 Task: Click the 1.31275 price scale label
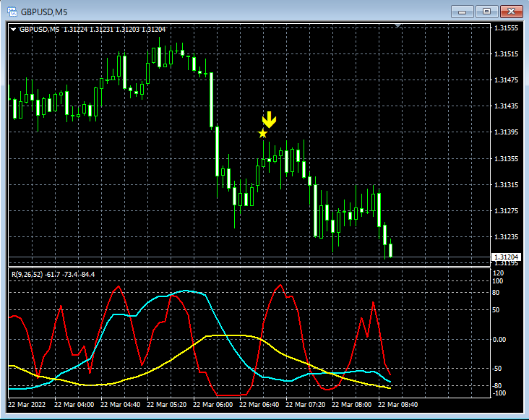click(x=506, y=210)
